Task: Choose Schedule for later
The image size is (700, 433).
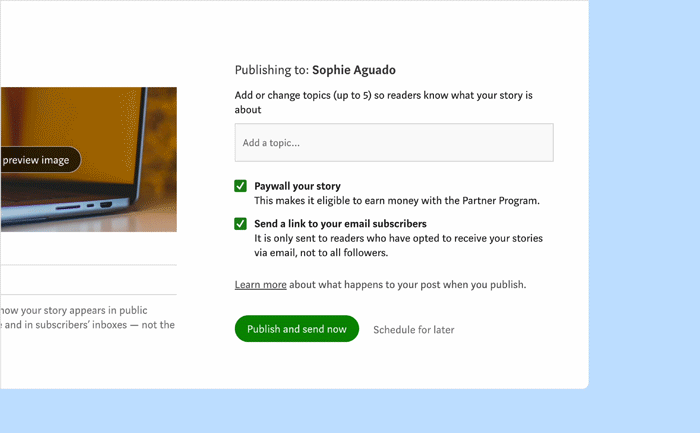Action: (x=413, y=329)
